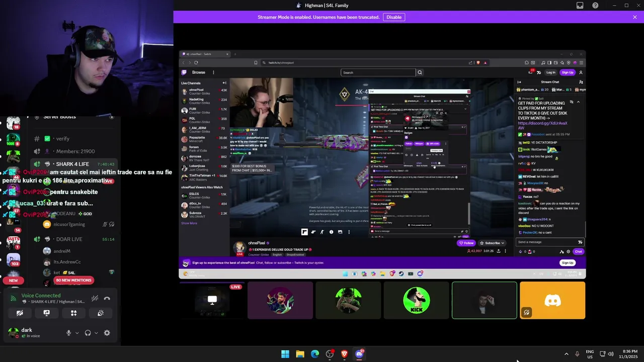Screen dimensions: 644x362
Task: Click Log In on streamed Twitch
Action: tap(551, 72)
